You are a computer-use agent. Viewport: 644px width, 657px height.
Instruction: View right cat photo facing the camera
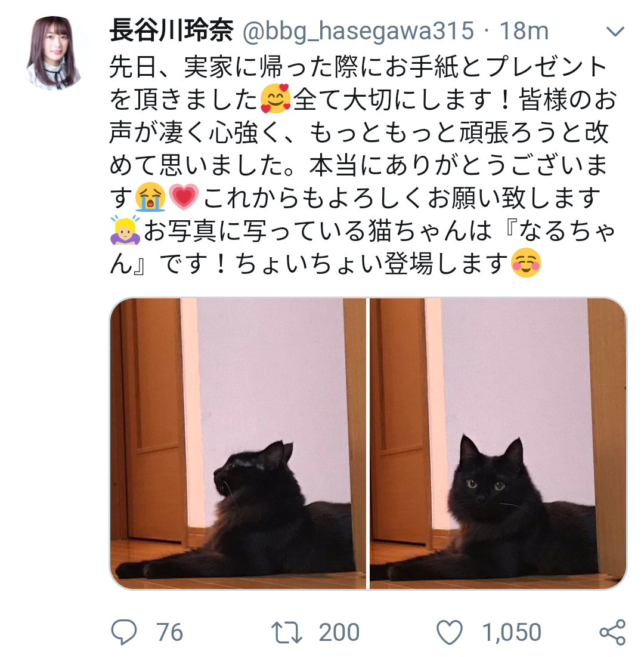498,443
